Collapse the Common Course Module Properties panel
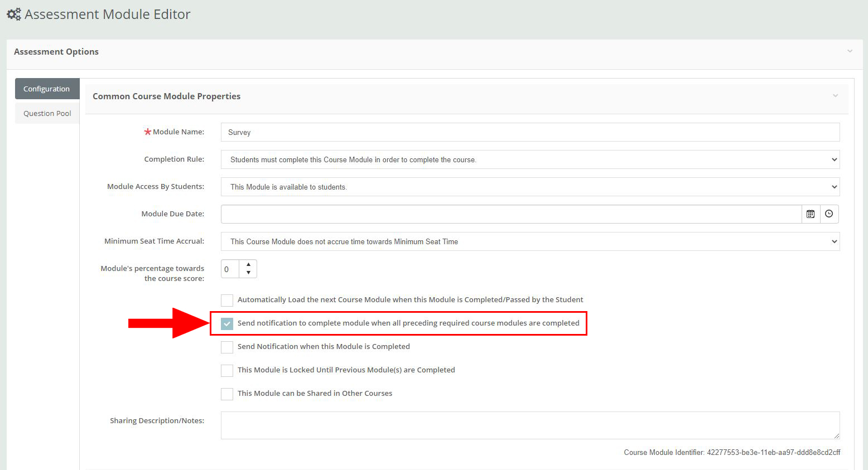This screenshot has height=470, width=868. tap(835, 96)
